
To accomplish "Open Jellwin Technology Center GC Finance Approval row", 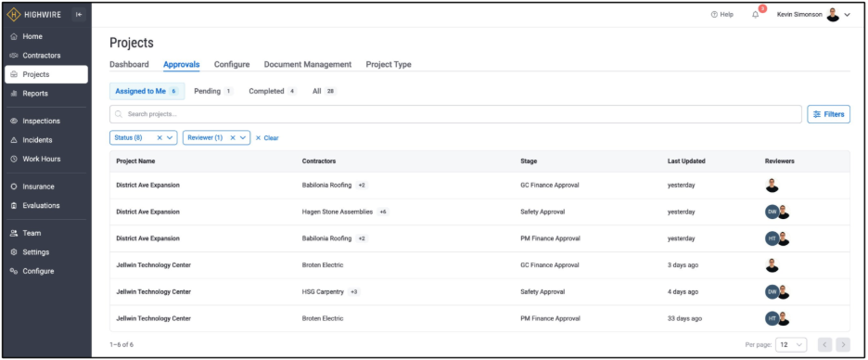I will 479,265.
